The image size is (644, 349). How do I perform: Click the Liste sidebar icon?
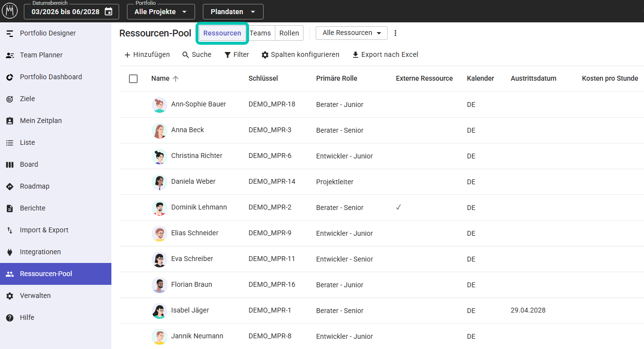tap(10, 143)
